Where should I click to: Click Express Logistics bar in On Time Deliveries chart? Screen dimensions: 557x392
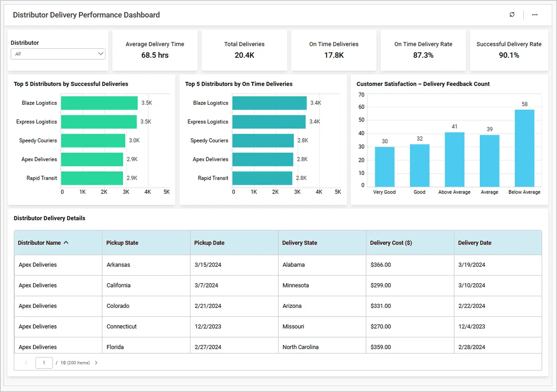269,122
